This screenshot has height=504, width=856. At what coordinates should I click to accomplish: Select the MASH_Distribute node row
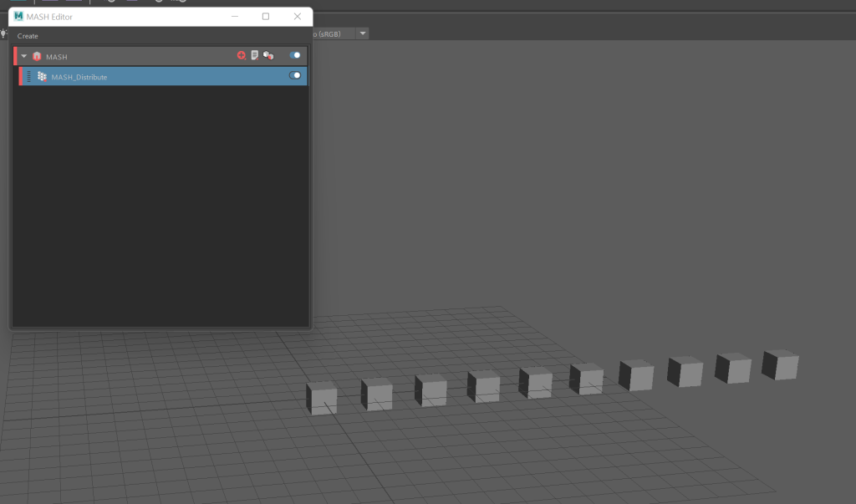pyautogui.click(x=163, y=76)
